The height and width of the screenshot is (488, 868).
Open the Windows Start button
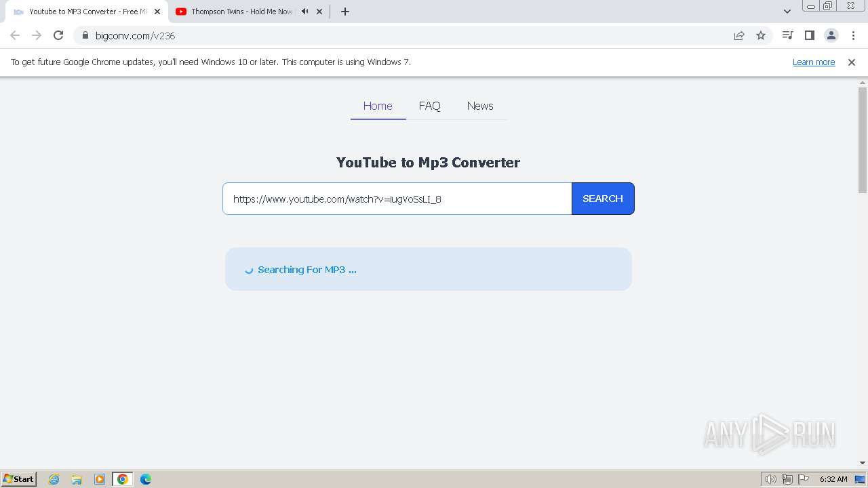click(19, 479)
